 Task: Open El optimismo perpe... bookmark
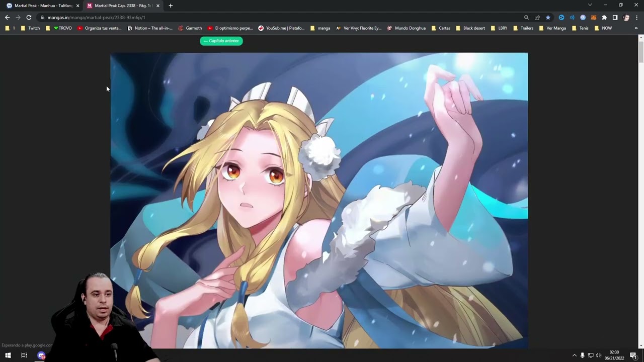coord(230,28)
